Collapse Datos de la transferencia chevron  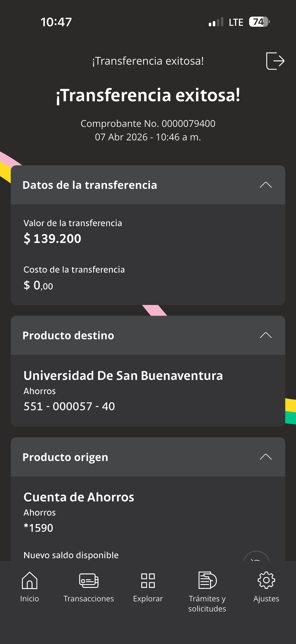pyautogui.click(x=266, y=185)
